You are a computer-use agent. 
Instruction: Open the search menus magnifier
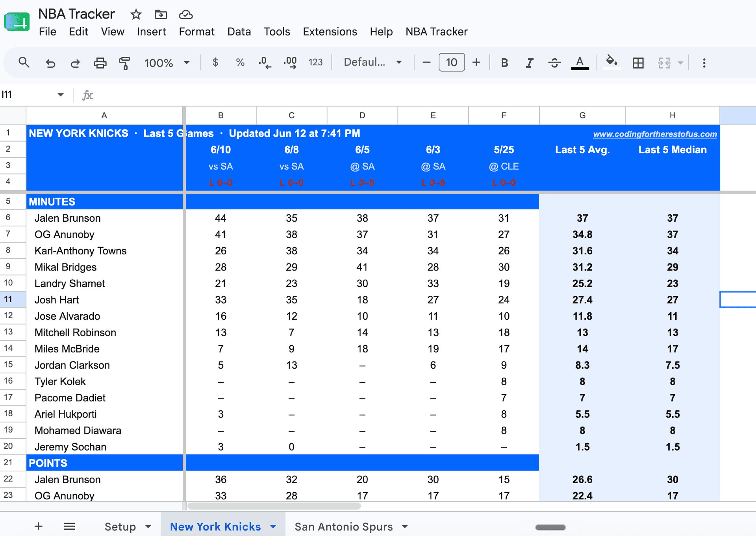click(24, 62)
